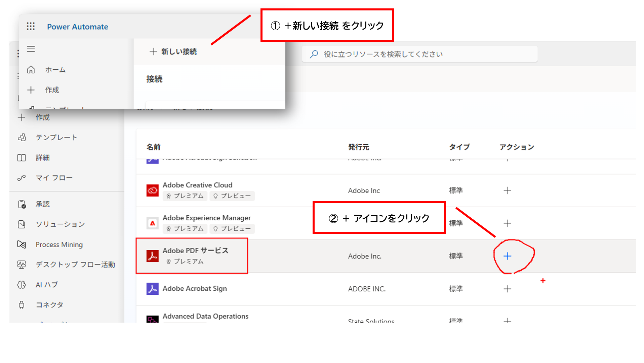This screenshot has height=363, width=644.
Task: Open マイ フロー in the sidebar
Action: point(54,178)
